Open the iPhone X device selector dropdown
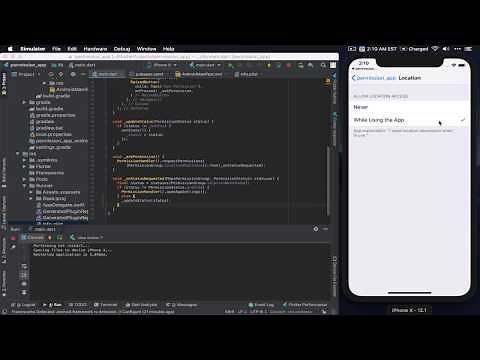This screenshot has width=480, height=360. [162, 65]
